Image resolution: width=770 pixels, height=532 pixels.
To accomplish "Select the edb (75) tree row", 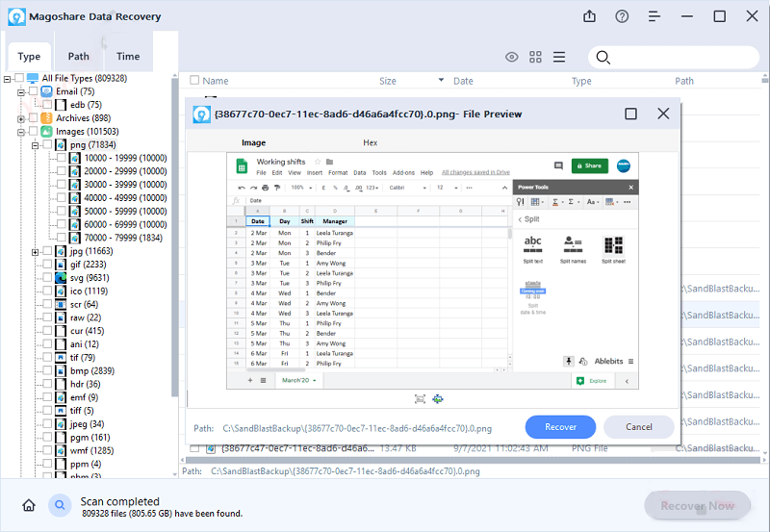I will point(86,105).
